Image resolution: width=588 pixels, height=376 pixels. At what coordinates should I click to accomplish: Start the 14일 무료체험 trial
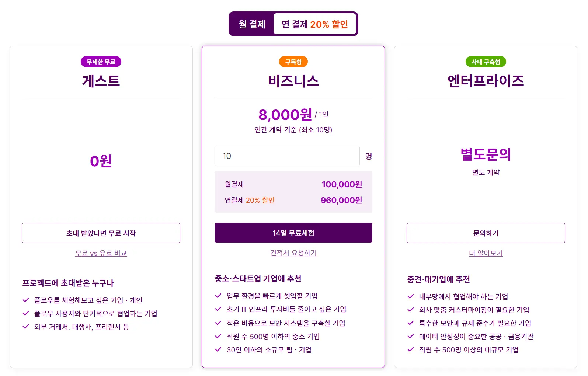click(293, 233)
